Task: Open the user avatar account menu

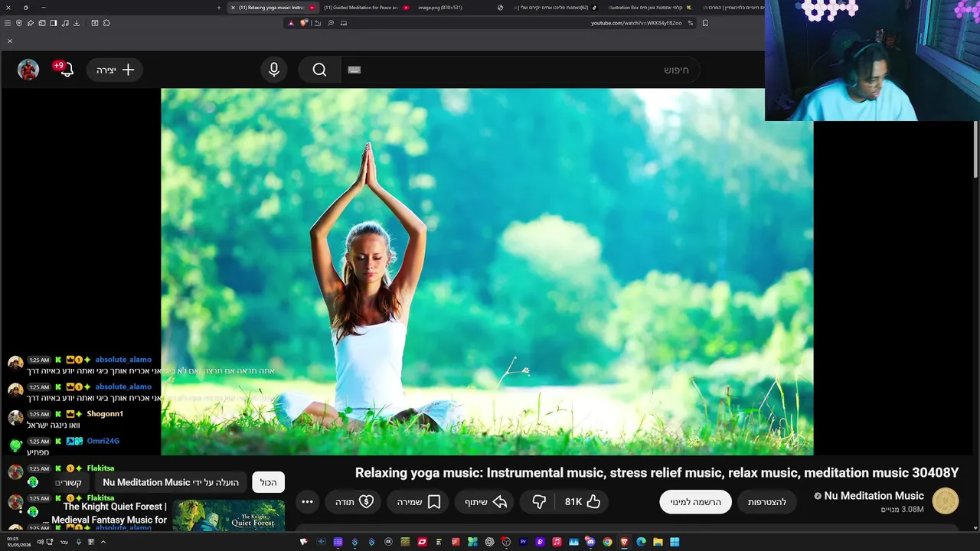Action: (28, 70)
